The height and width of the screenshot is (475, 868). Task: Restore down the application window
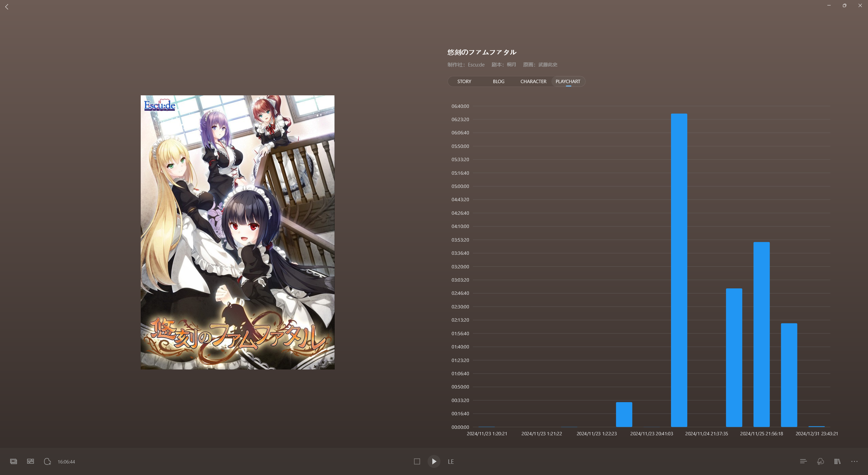(845, 5)
